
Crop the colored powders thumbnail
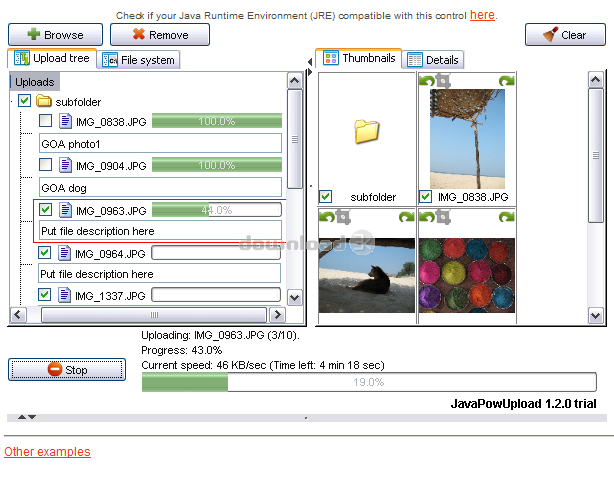441,216
